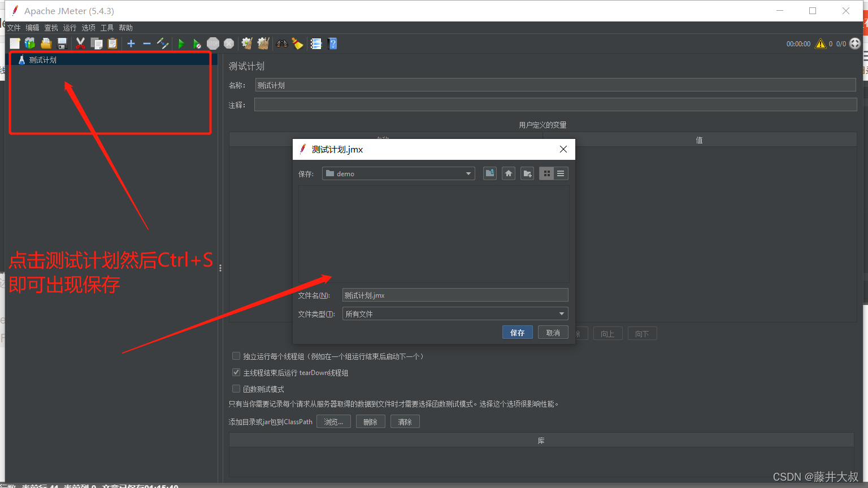Start the test with green play icon
The image size is (868, 488).
pos(181,43)
